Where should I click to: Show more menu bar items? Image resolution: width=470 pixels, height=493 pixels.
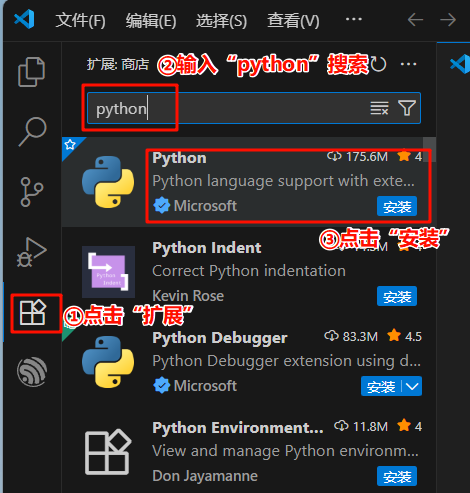pos(354,19)
